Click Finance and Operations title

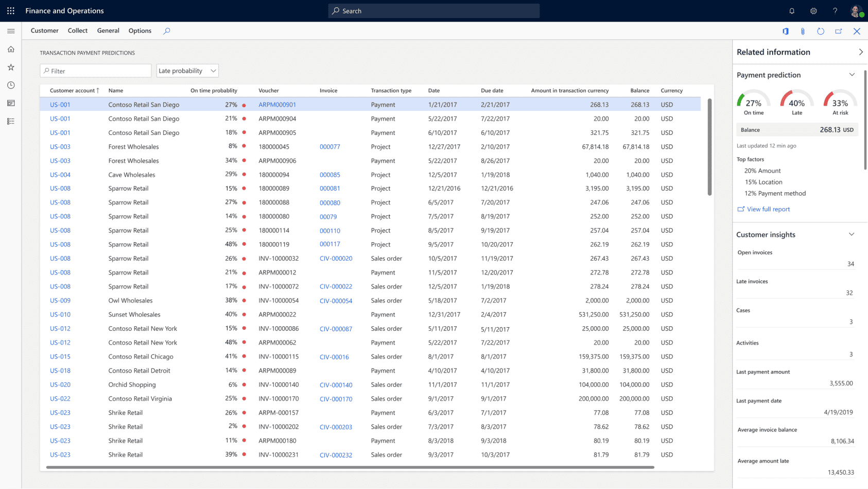point(64,11)
